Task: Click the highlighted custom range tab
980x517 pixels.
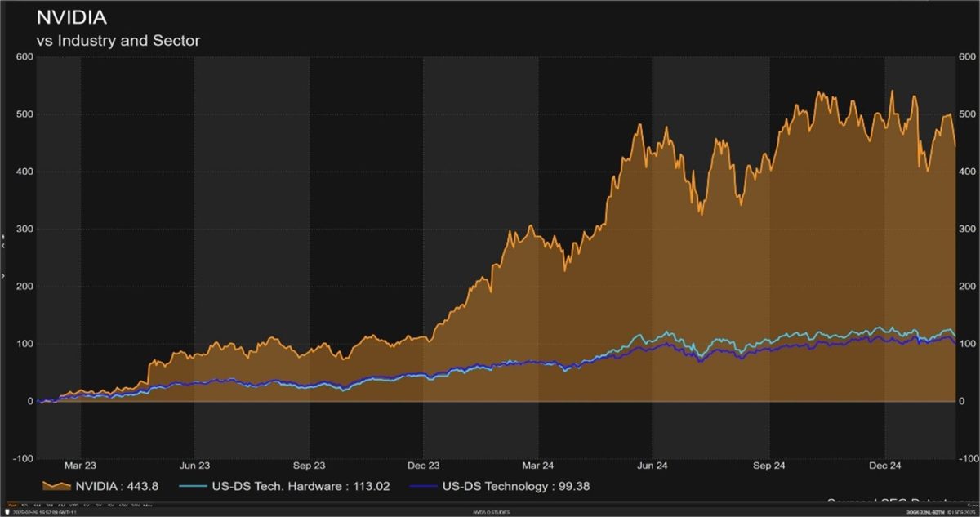Action: click(13, 505)
